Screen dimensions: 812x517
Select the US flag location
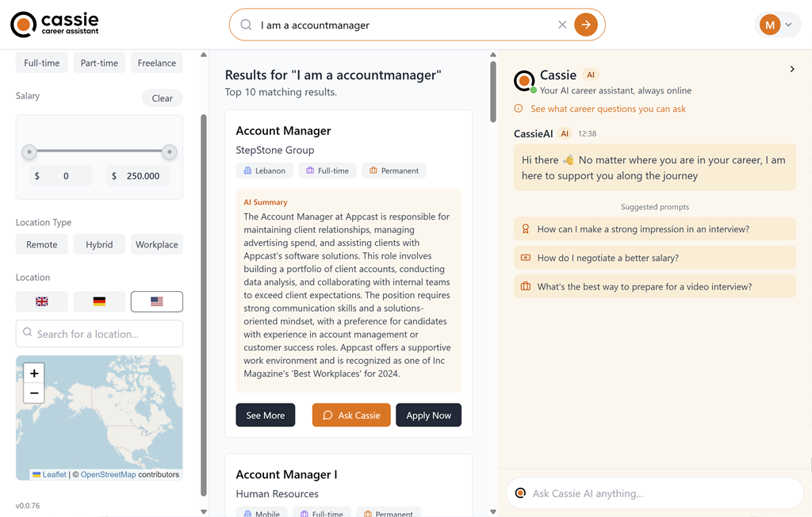(156, 301)
